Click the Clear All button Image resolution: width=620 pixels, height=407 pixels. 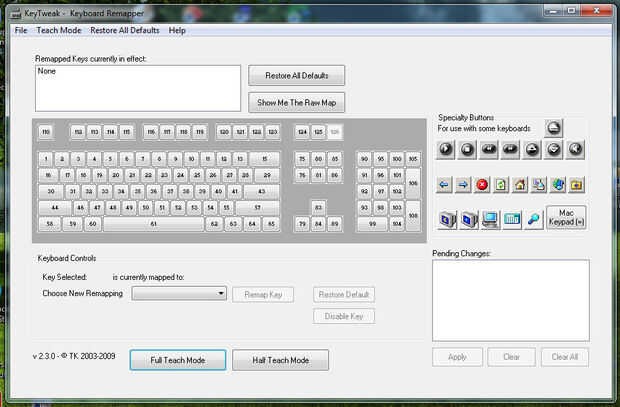pyautogui.click(x=565, y=357)
